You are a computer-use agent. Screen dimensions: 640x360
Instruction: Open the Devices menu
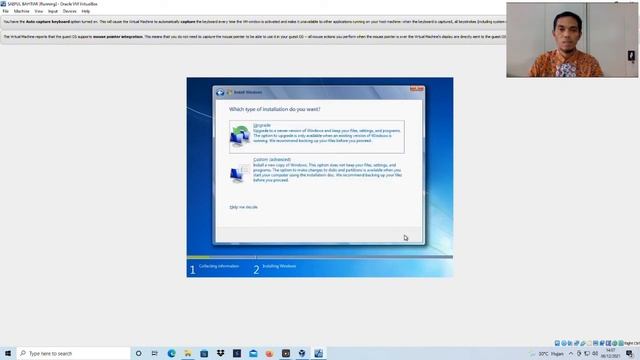tap(69, 11)
